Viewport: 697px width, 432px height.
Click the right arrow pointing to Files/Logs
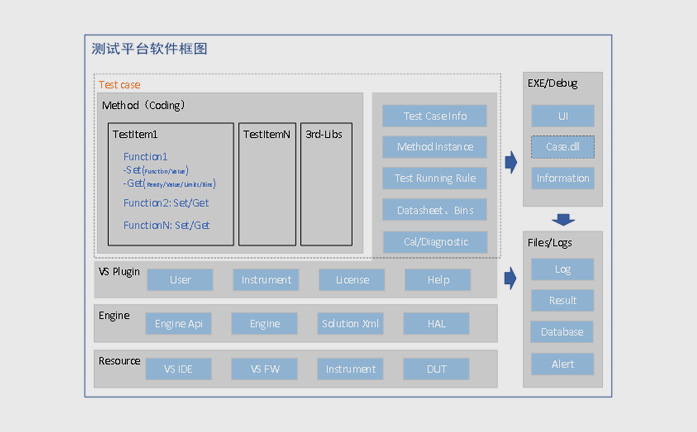(510, 278)
